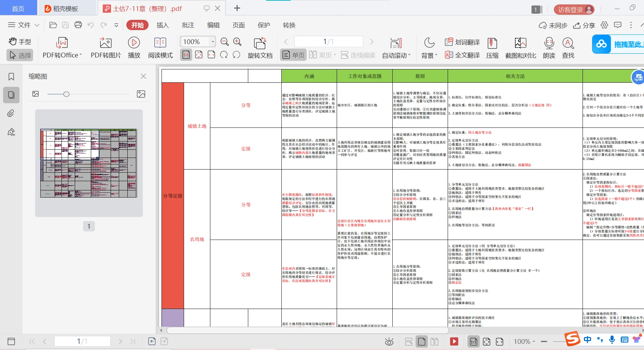The image size is (644, 350).
Task: Expand the 双页 dropdown arrow
Action: pyautogui.click(x=335, y=55)
